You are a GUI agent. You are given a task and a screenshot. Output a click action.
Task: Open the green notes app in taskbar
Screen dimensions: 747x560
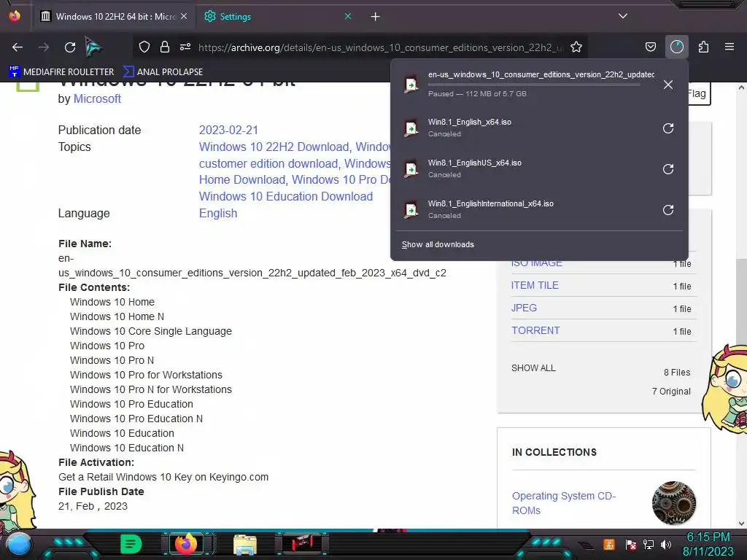[x=131, y=544]
